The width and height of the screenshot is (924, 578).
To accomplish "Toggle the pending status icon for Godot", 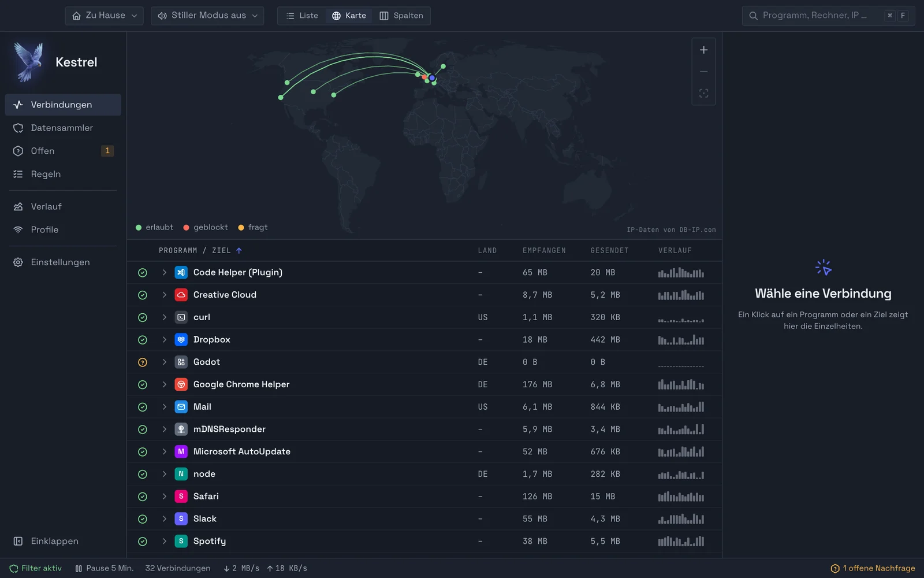I will coord(143,362).
